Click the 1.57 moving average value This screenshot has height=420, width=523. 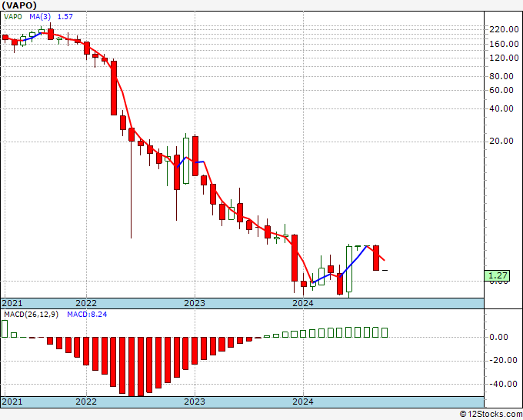coord(65,16)
